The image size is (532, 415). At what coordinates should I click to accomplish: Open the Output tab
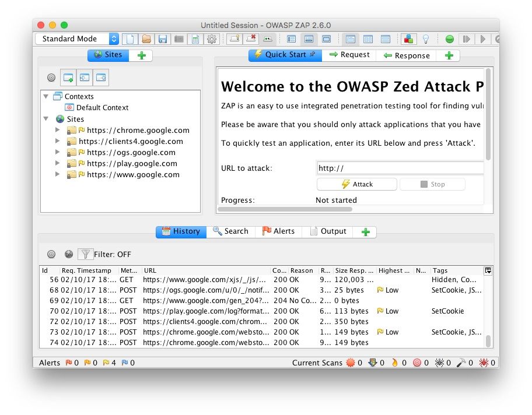(328, 231)
